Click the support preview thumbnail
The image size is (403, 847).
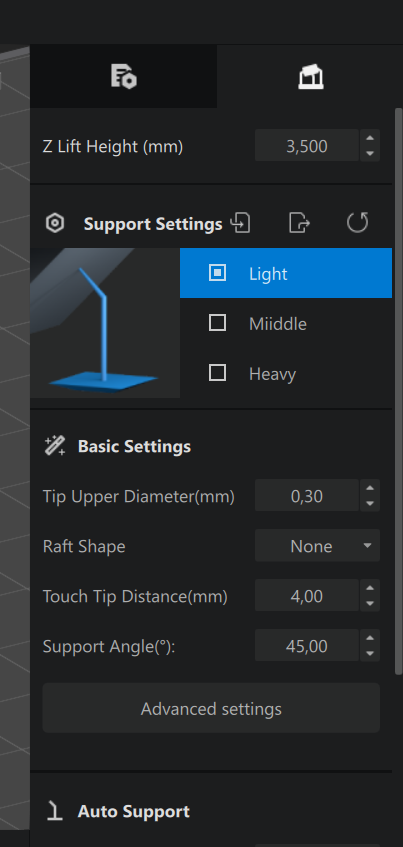click(105, 323)
